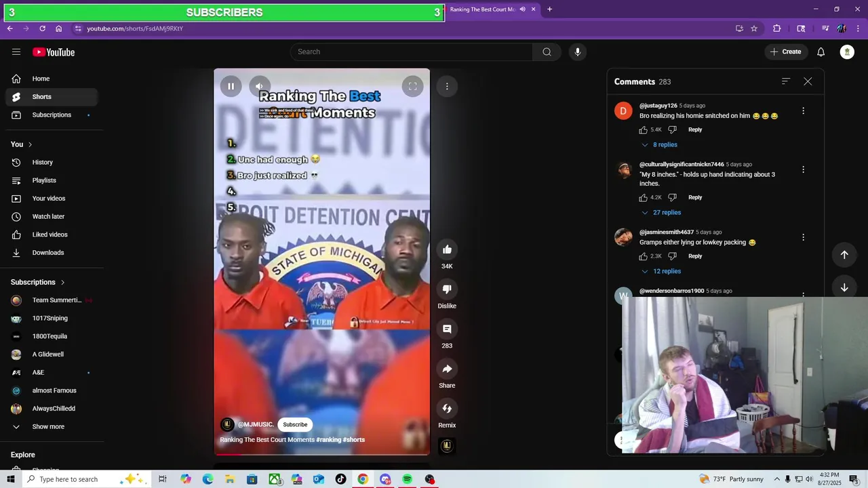This screenshot has height=488, width=868.
Task: Open YouTube notifications bell
Action: [x=821, y=52]
